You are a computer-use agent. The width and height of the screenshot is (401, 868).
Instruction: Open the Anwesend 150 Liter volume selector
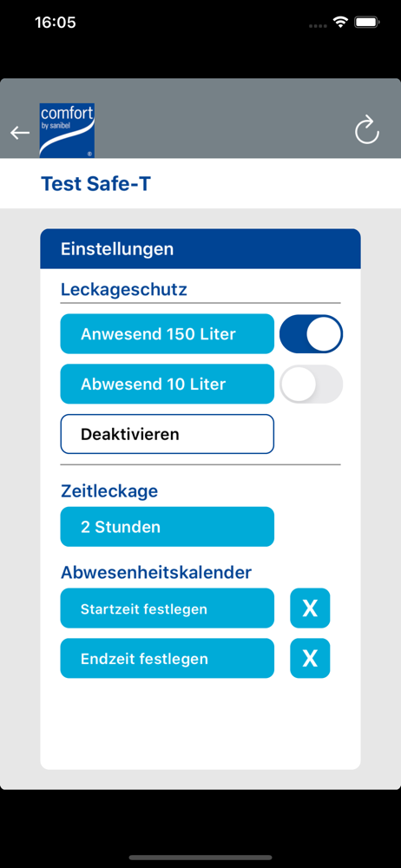point(168,334)
